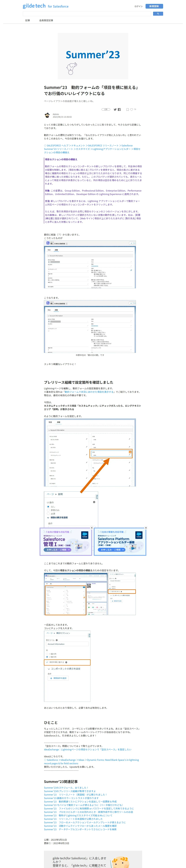The width and height of the screenshot is (186, 868).
Task: Toggle the 項目を横に揃える checkbox
Action: [x=47, y=662]
